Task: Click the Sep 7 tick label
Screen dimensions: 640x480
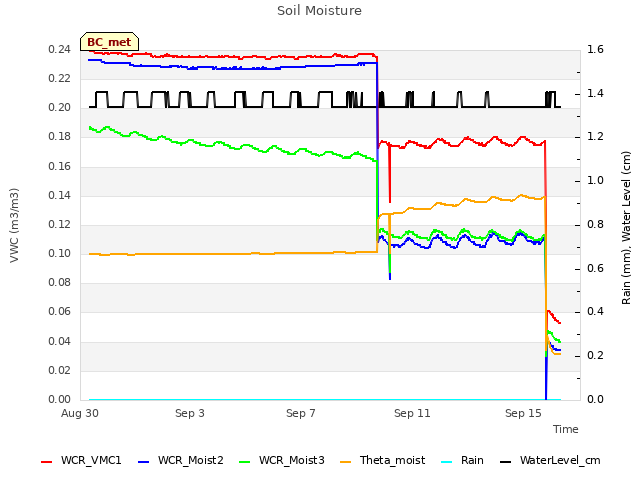Action: click(301, 413)
